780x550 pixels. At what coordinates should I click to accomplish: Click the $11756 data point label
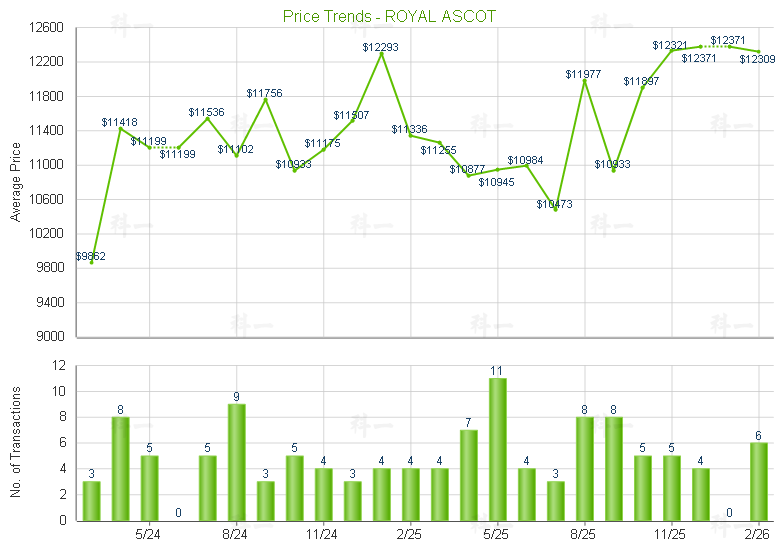tap(265, 93)
